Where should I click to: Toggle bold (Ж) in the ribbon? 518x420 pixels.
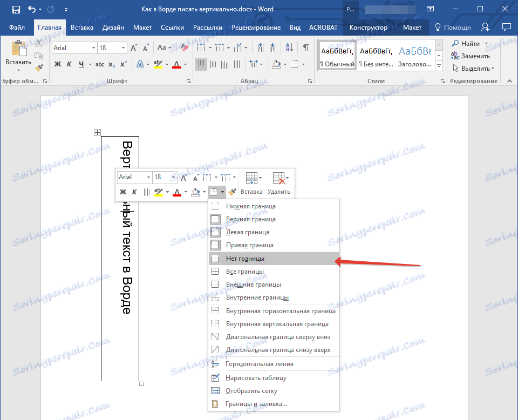click(x=58, y=64)
